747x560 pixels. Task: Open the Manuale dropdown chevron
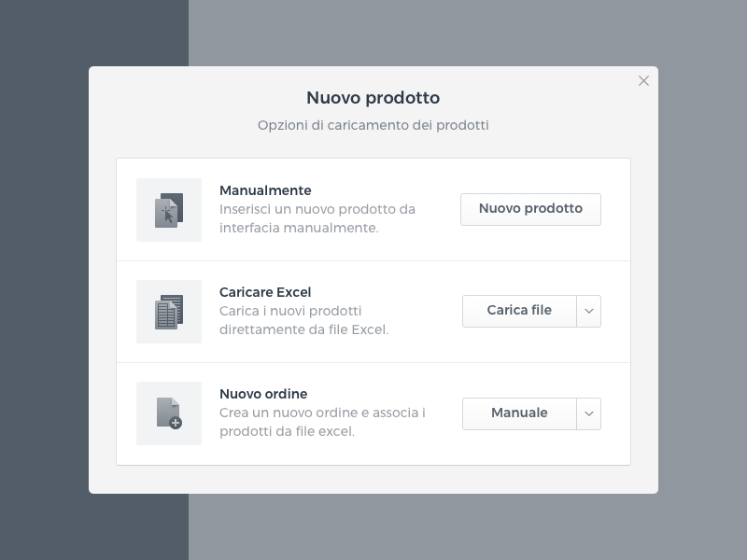pos(588,413)
